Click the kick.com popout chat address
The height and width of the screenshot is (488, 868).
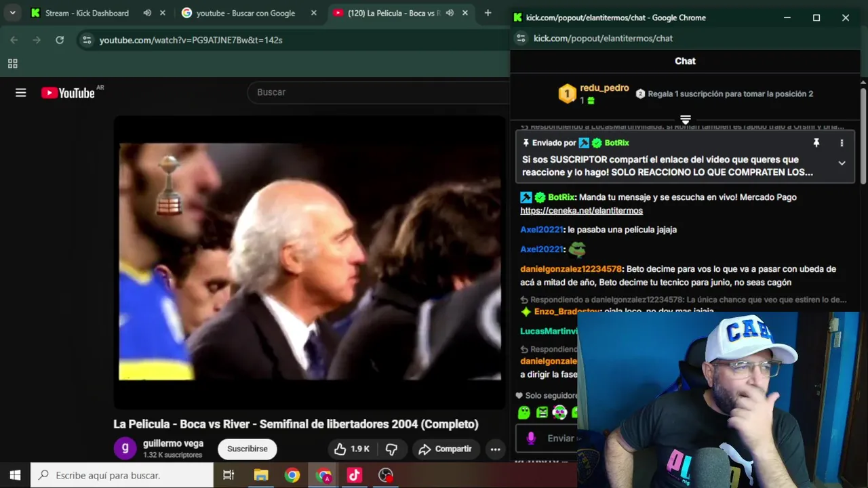603,39
